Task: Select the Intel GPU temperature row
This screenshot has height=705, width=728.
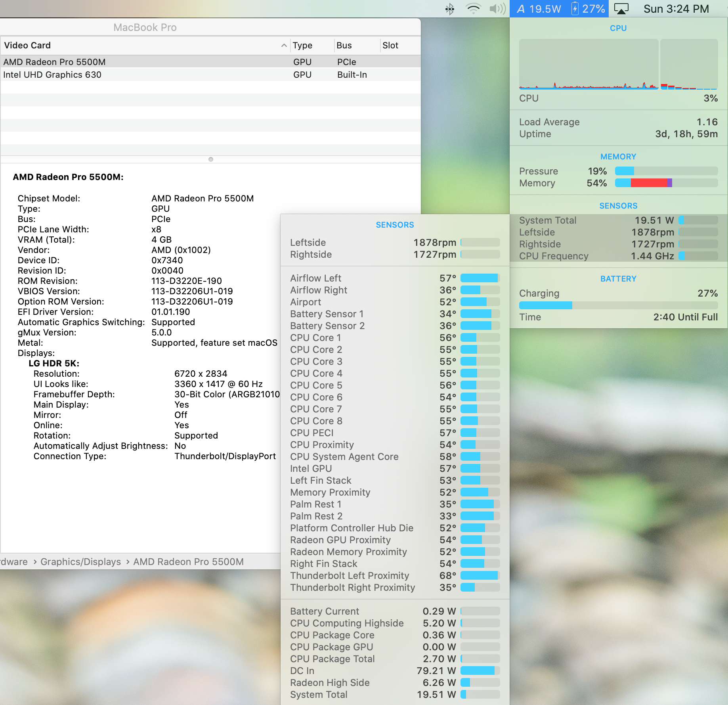Action: (x=395, y=468)
